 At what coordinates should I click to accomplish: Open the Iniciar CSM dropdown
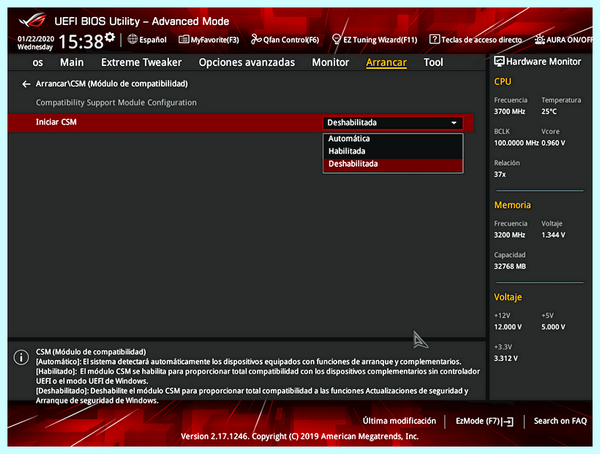393,123
